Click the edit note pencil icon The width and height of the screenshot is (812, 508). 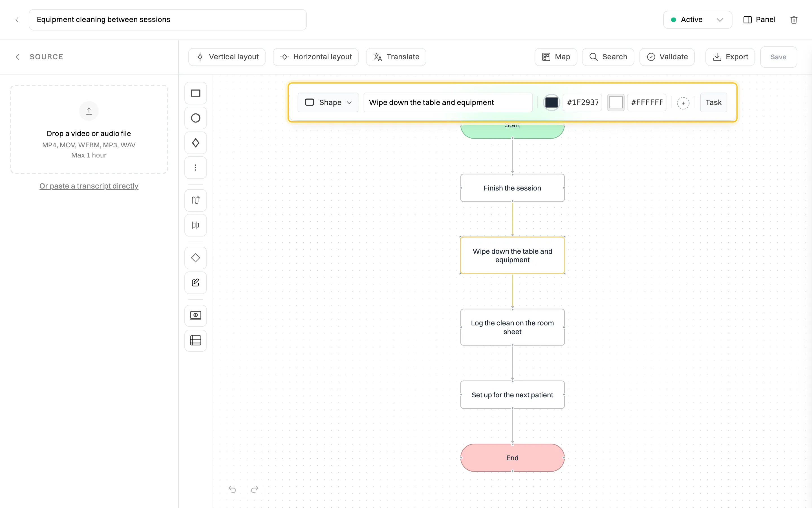coord(196,283)
